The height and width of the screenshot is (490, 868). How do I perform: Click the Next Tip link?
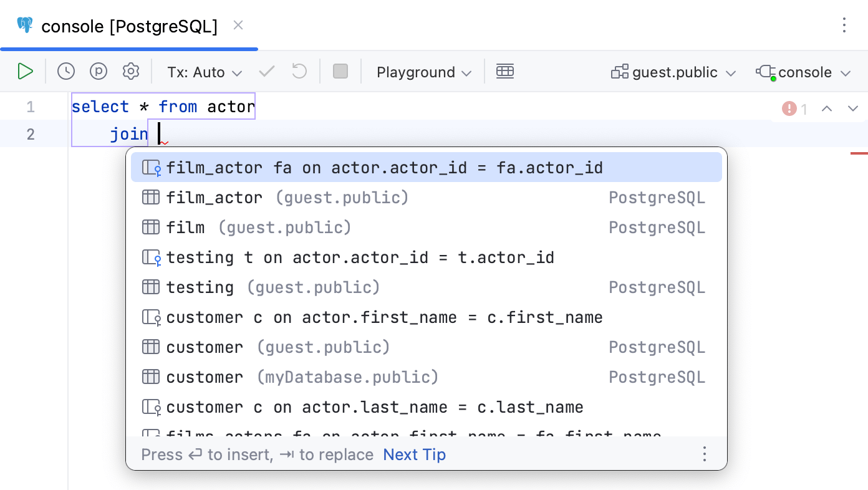pos(414,454)
